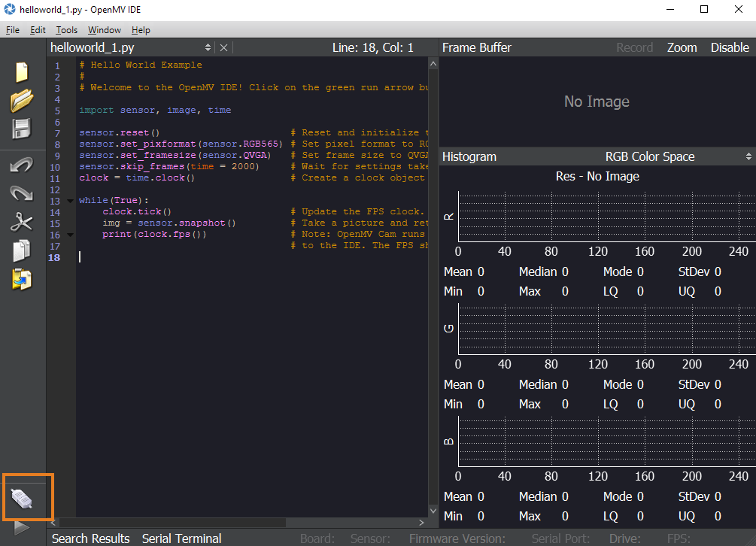Click the OpenMV IDE title bar icon
756x546 pixels.
[x=10, y=9]
